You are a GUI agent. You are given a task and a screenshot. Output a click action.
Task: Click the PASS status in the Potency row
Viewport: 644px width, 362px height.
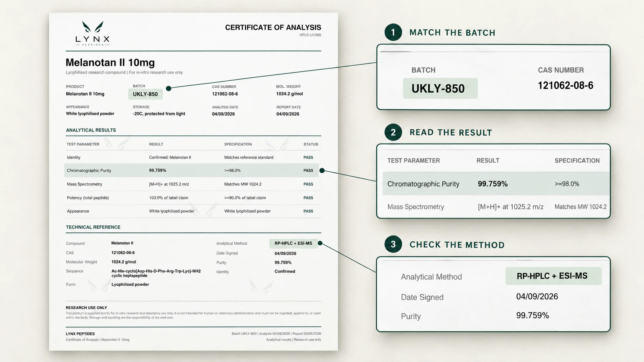(x=308, y=198)
